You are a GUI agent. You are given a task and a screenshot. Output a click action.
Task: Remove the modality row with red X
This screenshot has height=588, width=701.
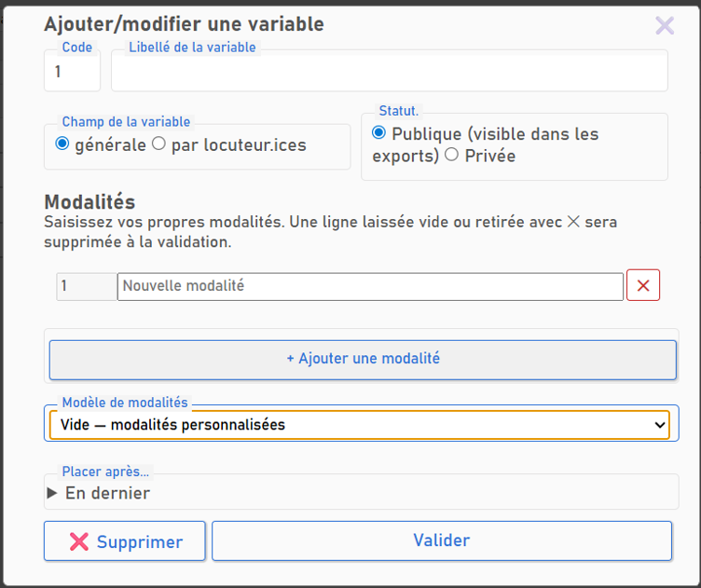tap(643, 285)
